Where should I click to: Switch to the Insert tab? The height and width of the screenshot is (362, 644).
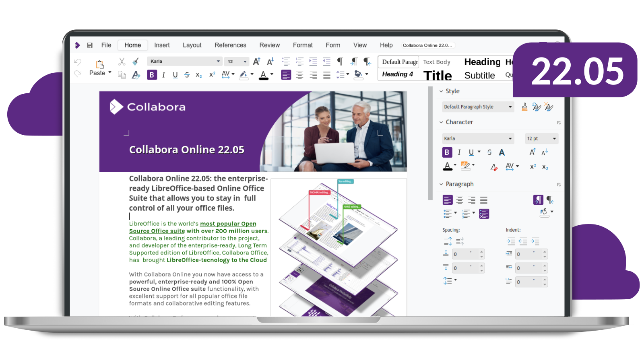click(162, 45)
